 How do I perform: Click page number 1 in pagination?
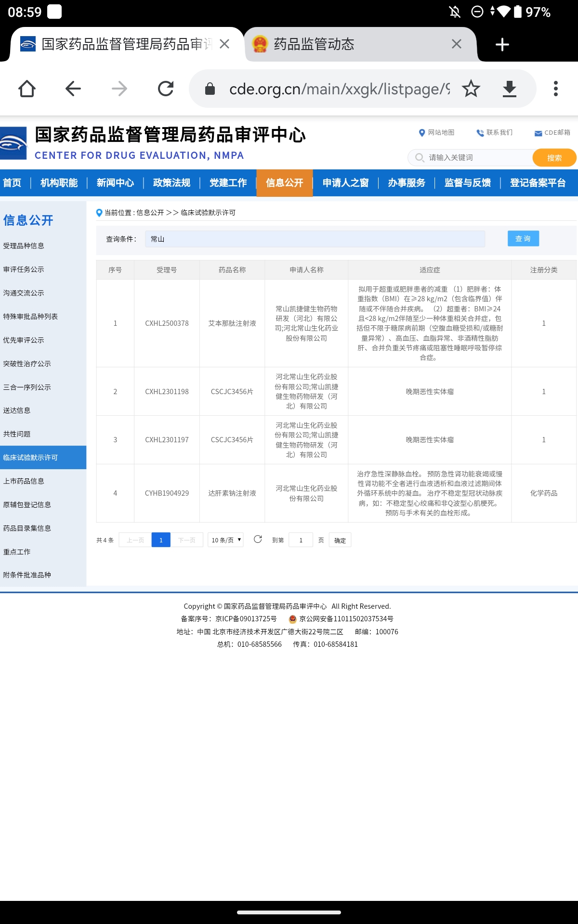coord(161,540)
